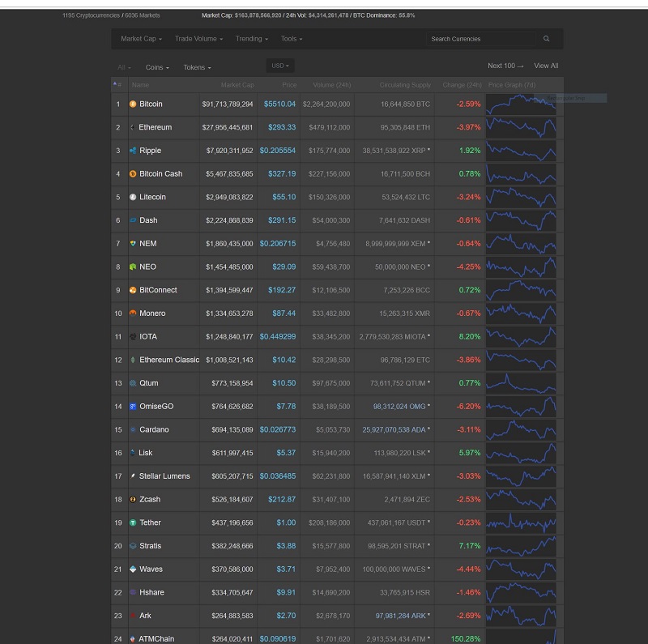Image resolution: width=648 pixels, height=644 pixels.
Task: Click Tether market cap $437,196,656
Action: 232,522
